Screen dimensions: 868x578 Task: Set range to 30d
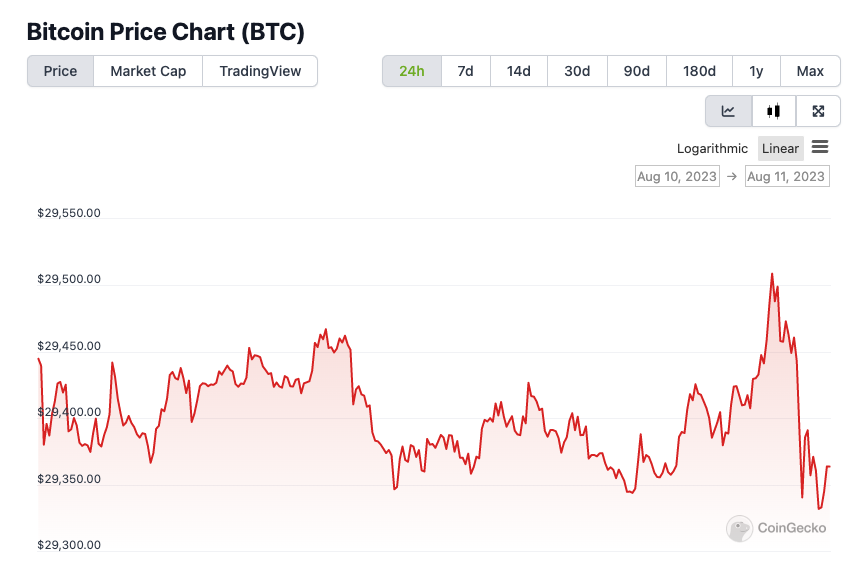(577, 71)
